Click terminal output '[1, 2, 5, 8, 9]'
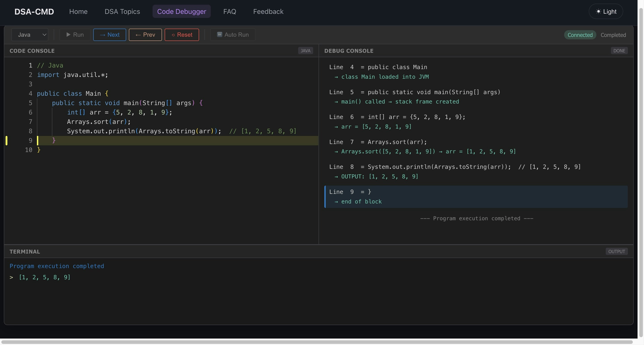 pyautogui.click(x=45, y=277)
